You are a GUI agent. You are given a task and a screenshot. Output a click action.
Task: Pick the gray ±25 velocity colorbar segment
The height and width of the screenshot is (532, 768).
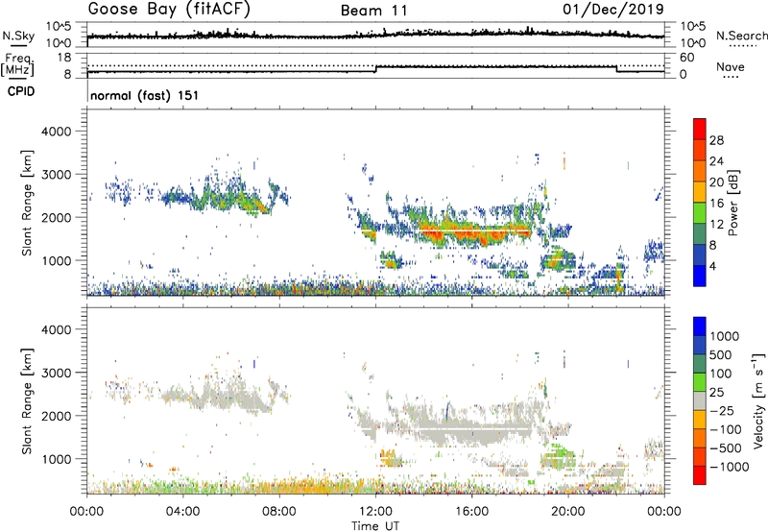(700, 400)
